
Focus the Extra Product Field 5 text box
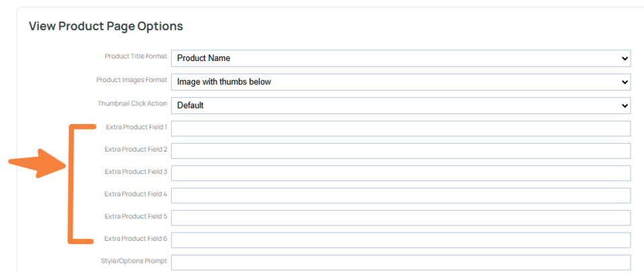click(x=400, y=217)
